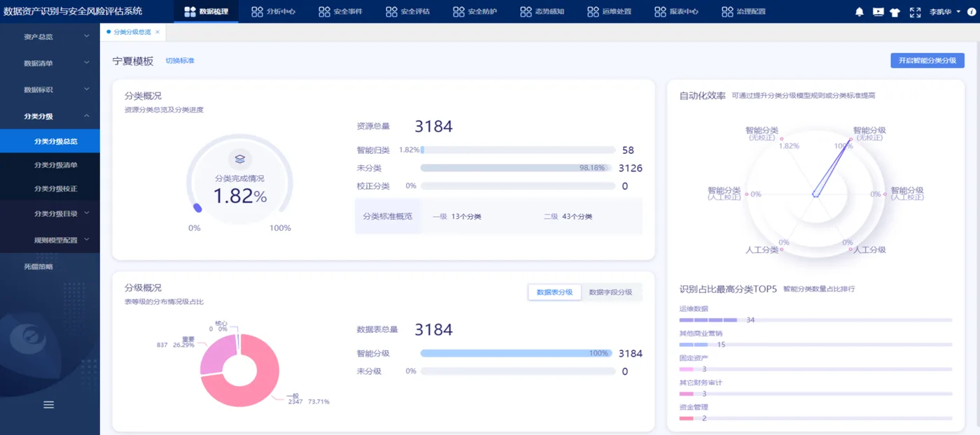This screenshot has width=980, height=435.
Task: Toggle fullscreen with the expand arrows icon
Action: (x=915, y=12)
